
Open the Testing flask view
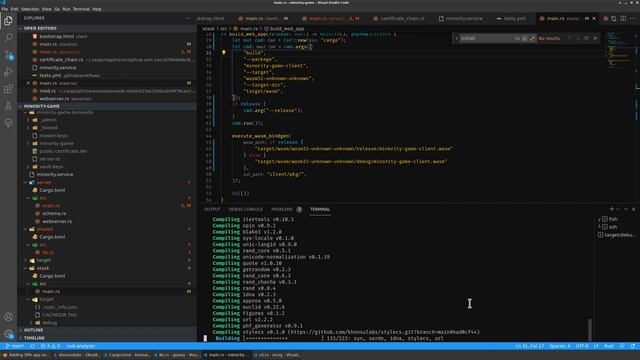(x=9, y=106)
